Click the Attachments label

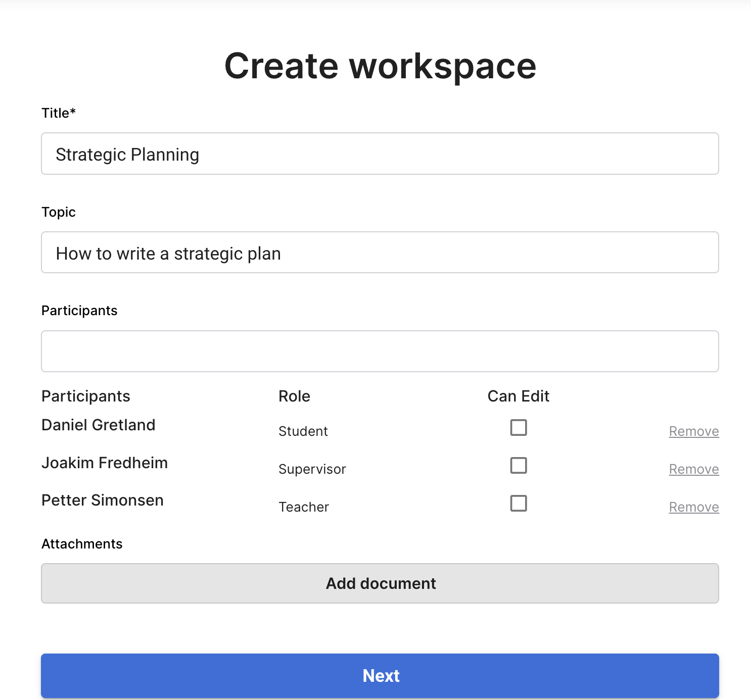[x=82, y=544]
